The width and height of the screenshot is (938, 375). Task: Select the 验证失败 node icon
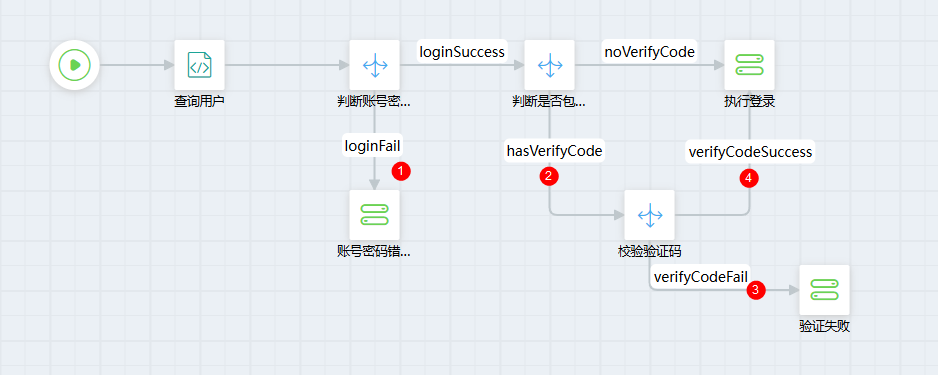coord(824,290)
